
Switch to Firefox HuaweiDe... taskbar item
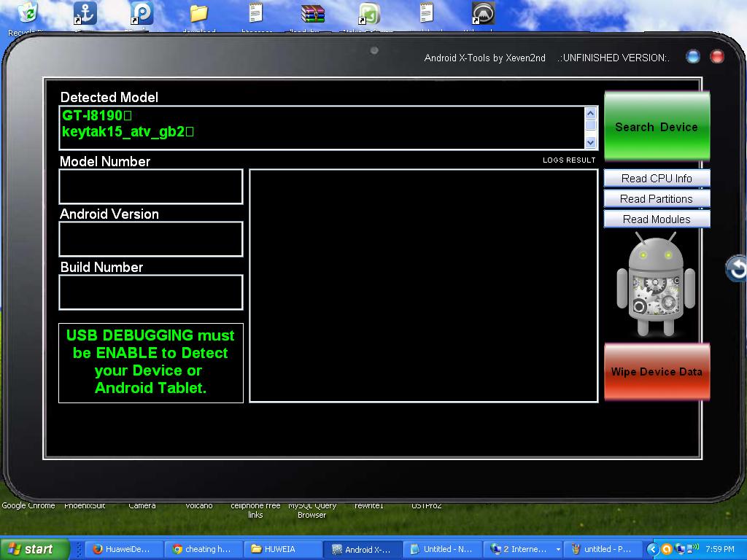coord(123,550)
